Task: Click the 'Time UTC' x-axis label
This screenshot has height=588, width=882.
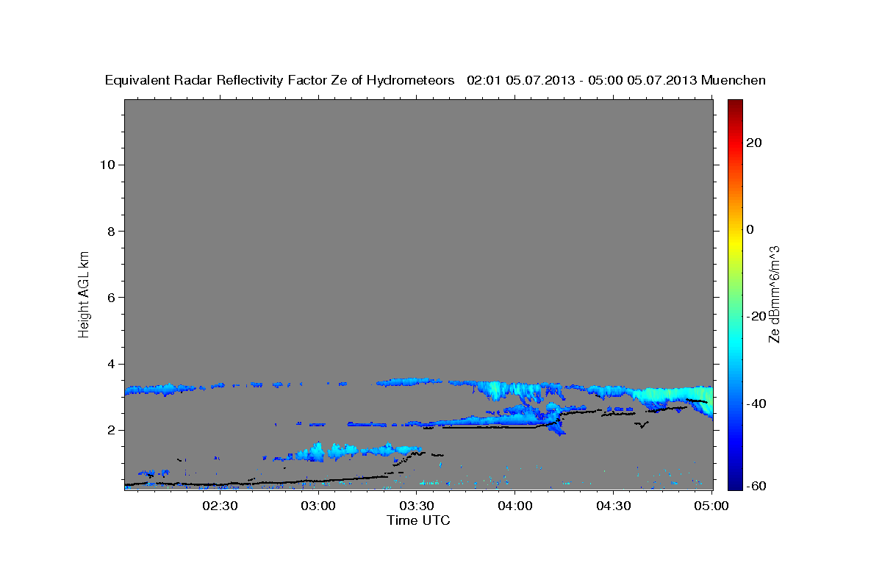Action: pos(418,520)
